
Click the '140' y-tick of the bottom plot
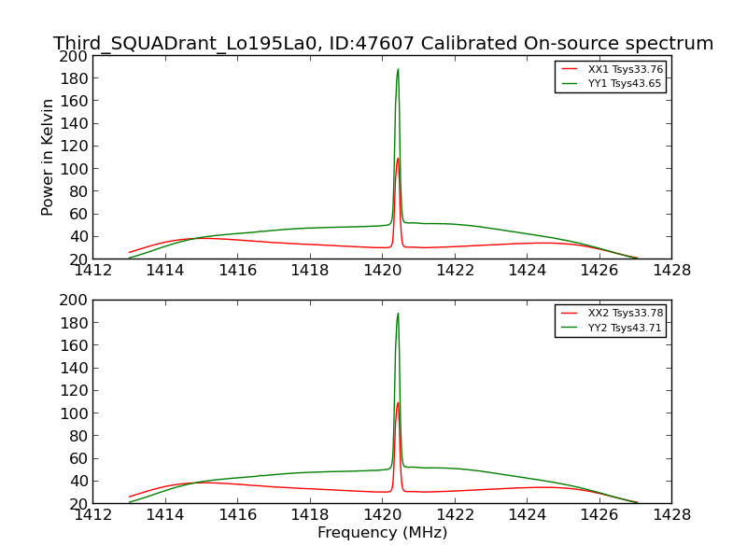75,368
